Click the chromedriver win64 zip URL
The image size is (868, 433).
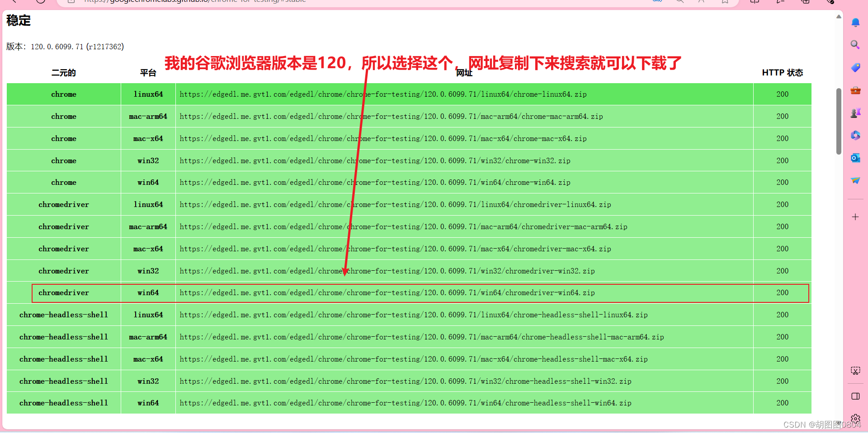(387, 293)
